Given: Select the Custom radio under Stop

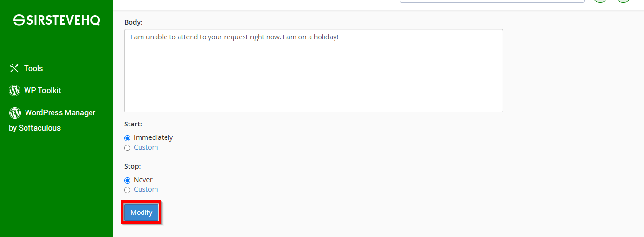Looking at the screenshot, I should tap(128, 190).
